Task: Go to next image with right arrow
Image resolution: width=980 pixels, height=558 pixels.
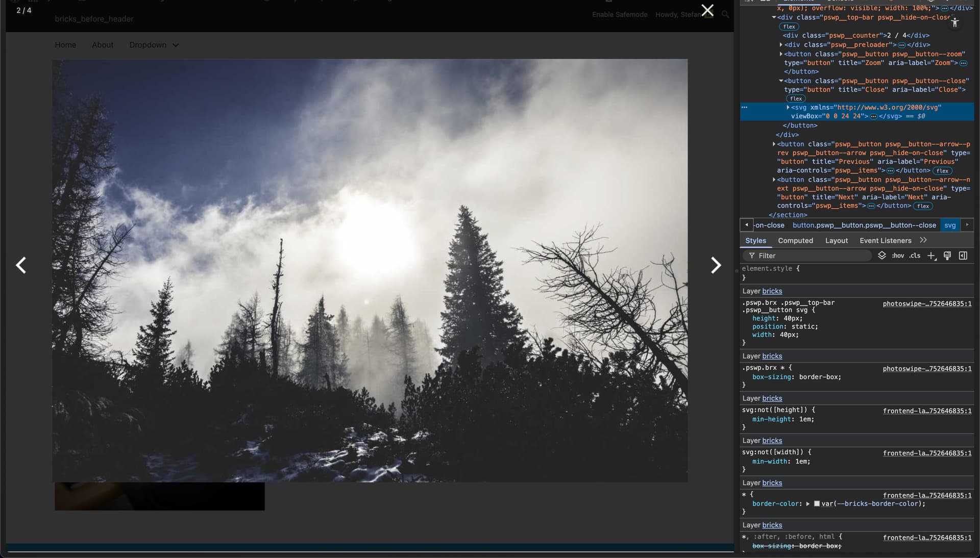Action: point(716,265)
